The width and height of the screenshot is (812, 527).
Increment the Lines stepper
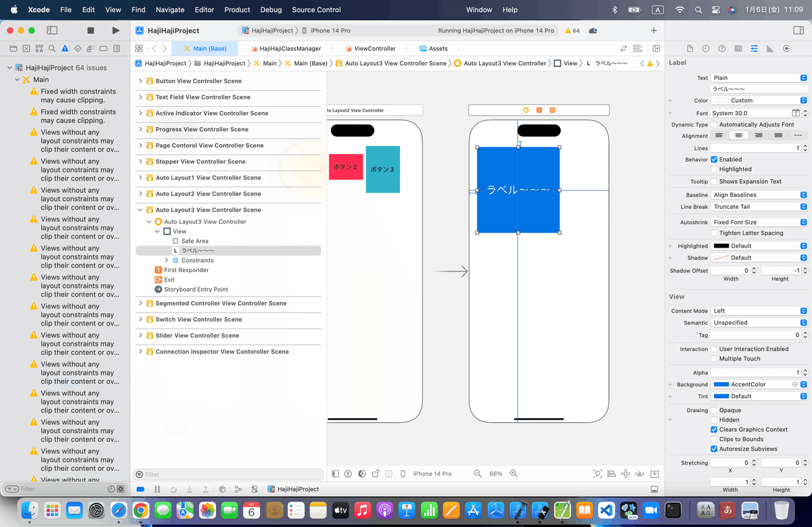point(804,146)
